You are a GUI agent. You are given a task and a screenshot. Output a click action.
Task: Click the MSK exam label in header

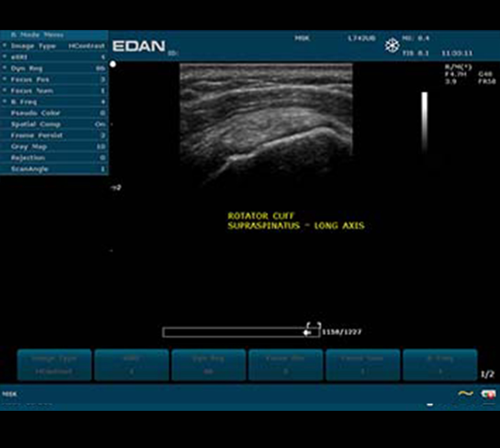pos(302,38)
